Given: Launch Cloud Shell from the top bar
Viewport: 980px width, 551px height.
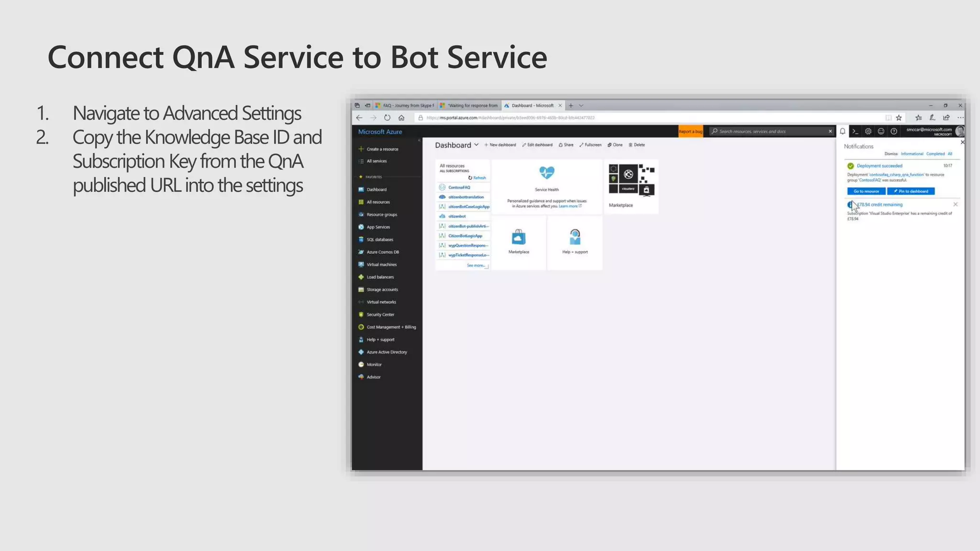Looking at the screenshot, I should [x=856, y=131].
